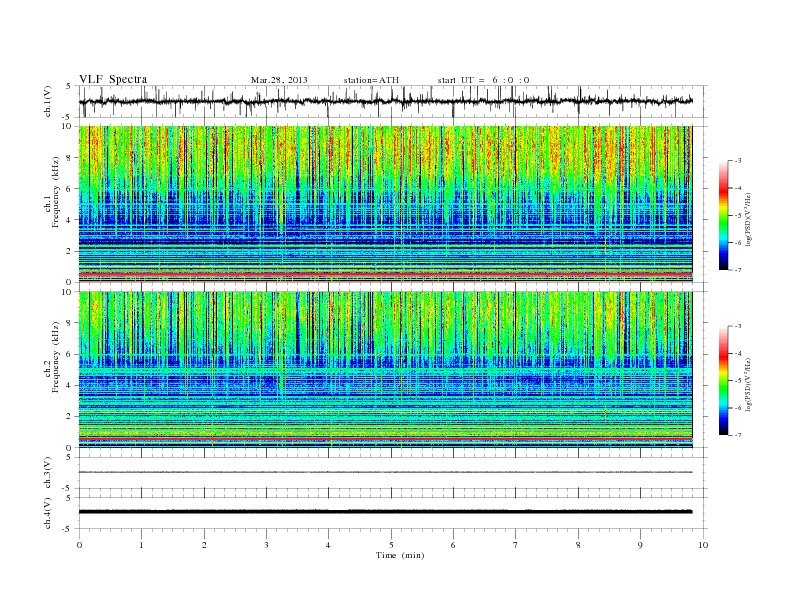
Task: Select the "start UT = 6 :0 :0" text
Action: pos(483,80)
